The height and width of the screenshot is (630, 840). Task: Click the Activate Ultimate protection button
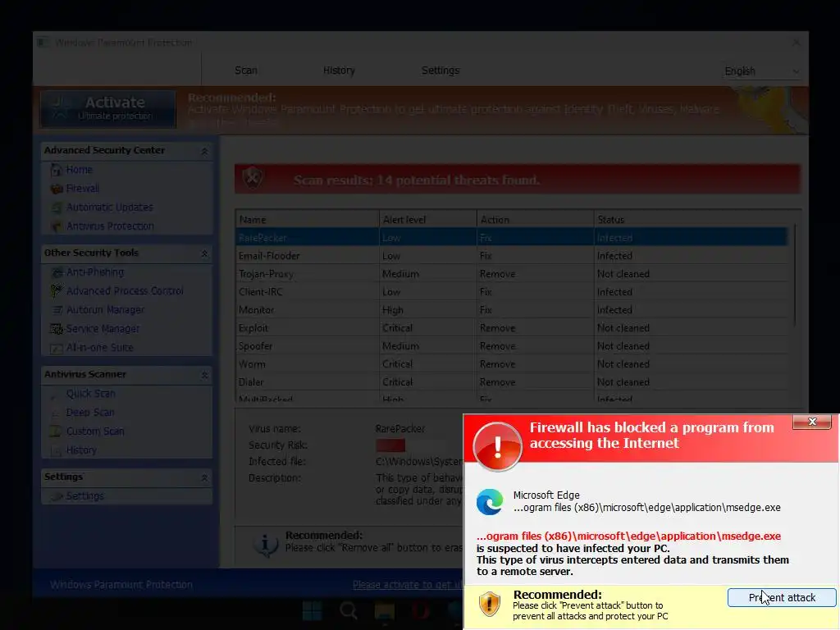(108, 109)
